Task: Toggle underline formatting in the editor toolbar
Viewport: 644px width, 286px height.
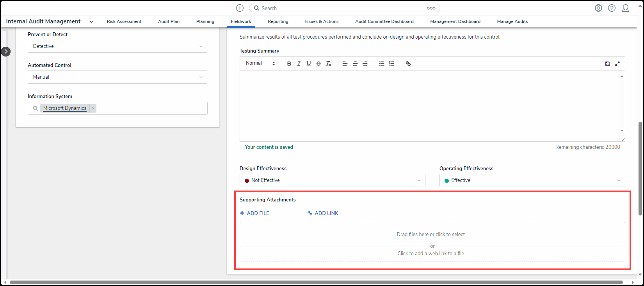Action: pyautogui.click(x=309, y=64)
